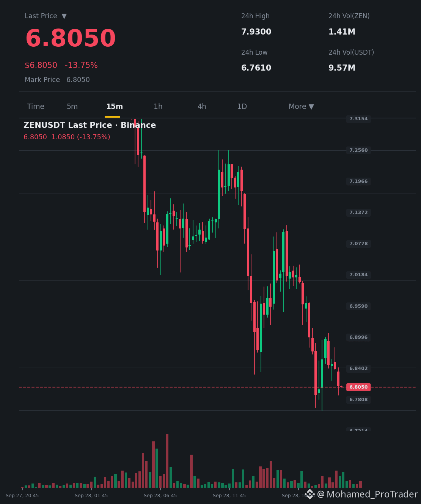Screen dimensions: 421x504
Task: Click the 24h High value 7.9300
Action: pyautogui.click(x=256, y=32)
